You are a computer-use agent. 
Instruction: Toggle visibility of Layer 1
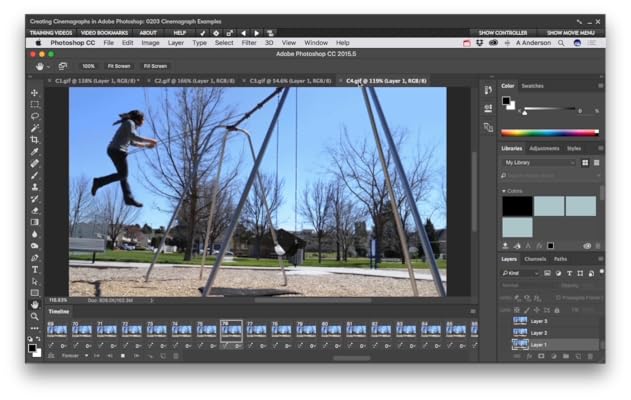point(503,345)
